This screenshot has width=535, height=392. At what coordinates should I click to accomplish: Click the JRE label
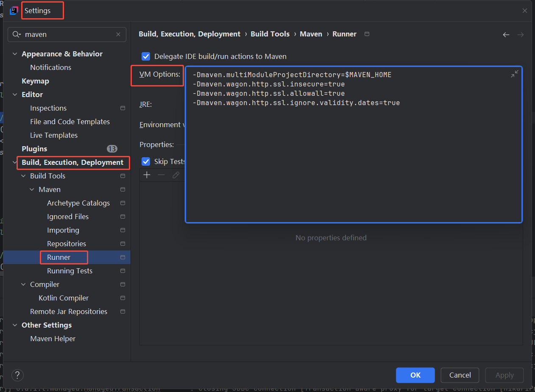[x=145, y=104]
